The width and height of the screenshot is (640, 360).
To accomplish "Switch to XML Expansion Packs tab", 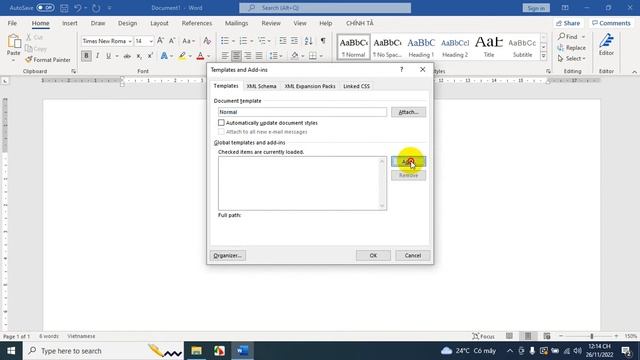I will [310, 86].
